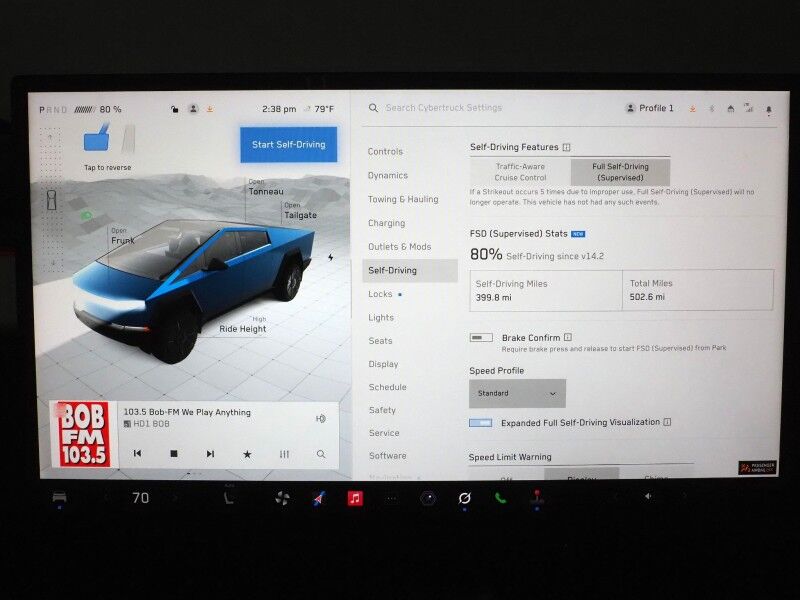Click info icon beside Expanded Full Self-Driving Visualization
This screenshot has height=600, width=800.
click(667, 422)
